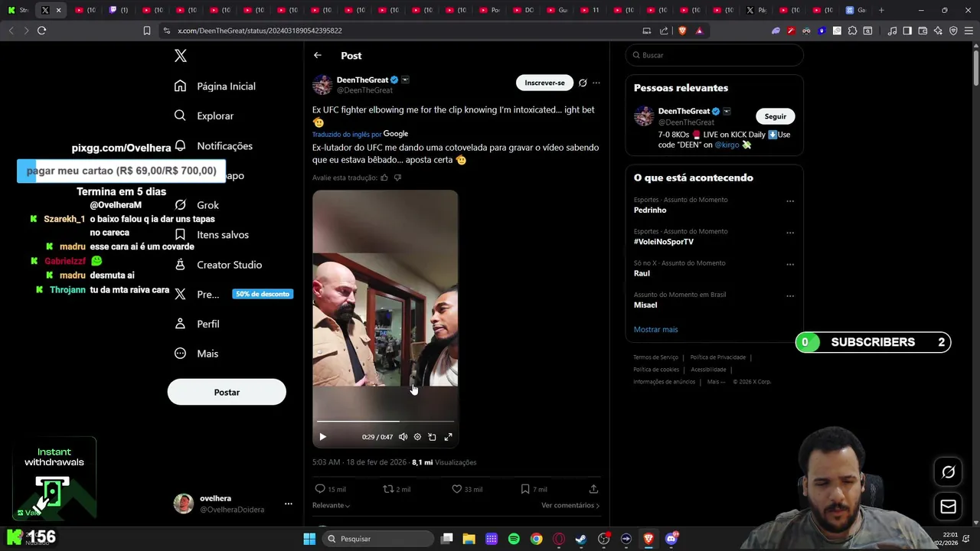Image resolution: width=980 pixels, height=551 pixels.
Task: Open Steam from the taskbar
Action: point(581,539)
